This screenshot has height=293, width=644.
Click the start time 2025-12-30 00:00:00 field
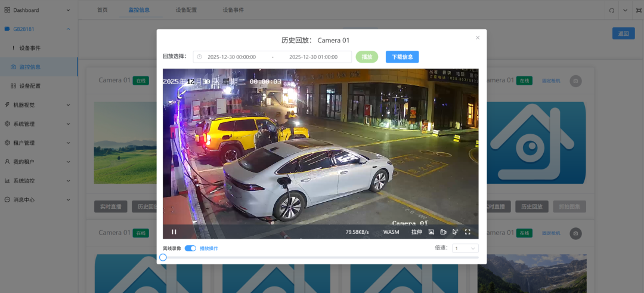click(x=231, y=57)
